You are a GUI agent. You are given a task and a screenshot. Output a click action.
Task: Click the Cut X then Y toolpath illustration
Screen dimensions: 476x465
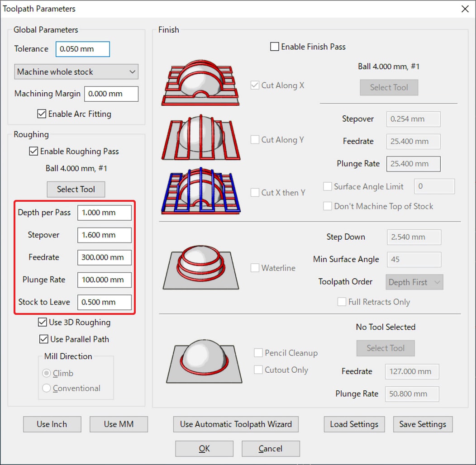[200, 191]
